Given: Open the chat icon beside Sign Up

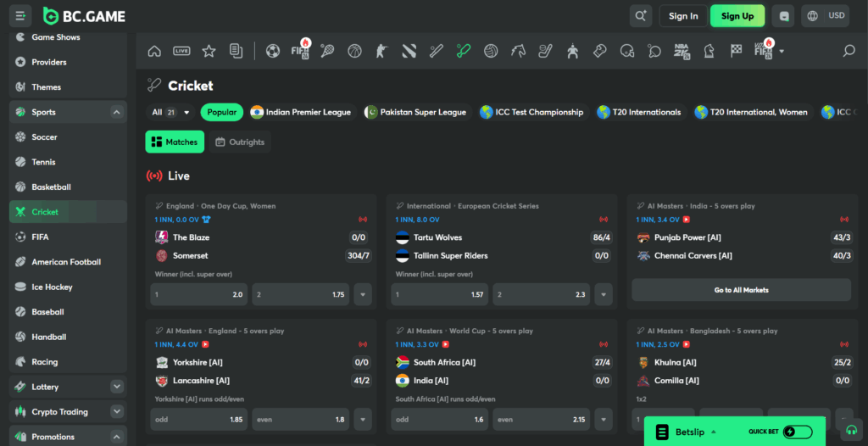Looking at the screenshot, I should pos(783,16).
